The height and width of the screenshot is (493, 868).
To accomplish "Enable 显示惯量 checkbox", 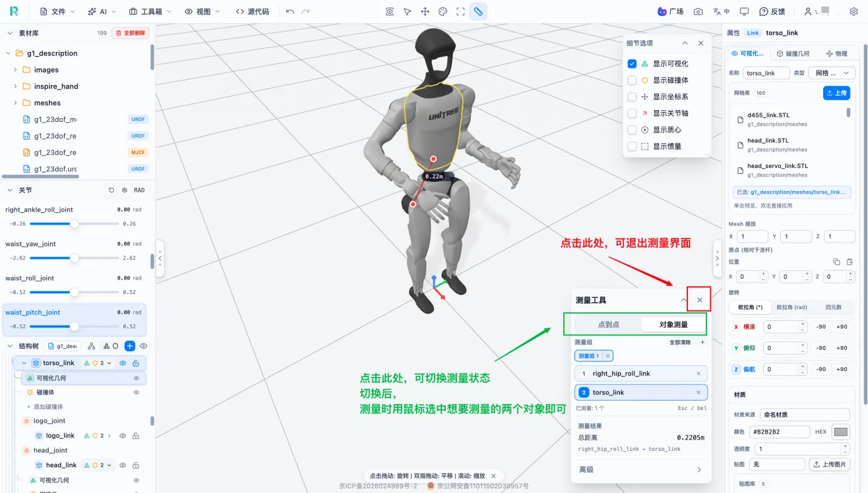I will click(x=632, y=146).
